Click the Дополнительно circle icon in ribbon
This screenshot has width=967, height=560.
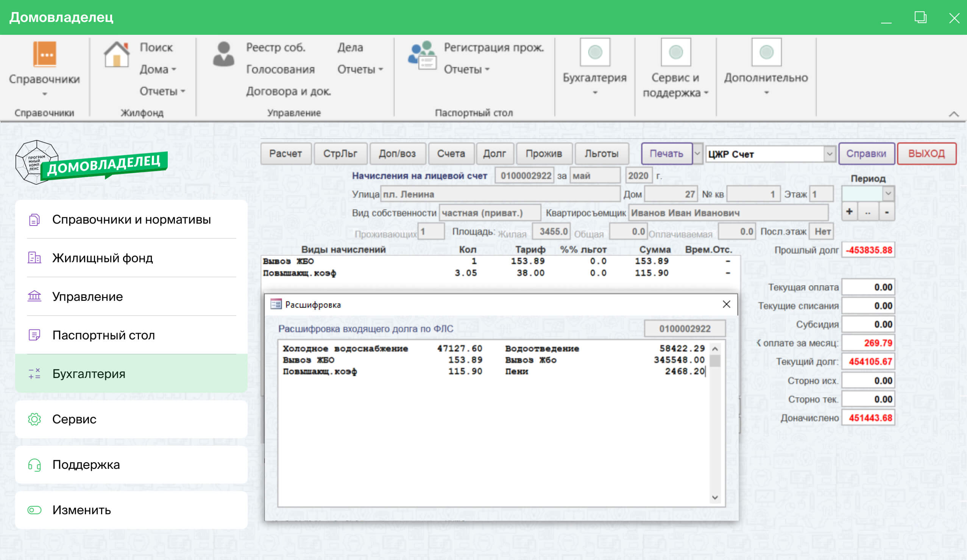click(766, 52)
